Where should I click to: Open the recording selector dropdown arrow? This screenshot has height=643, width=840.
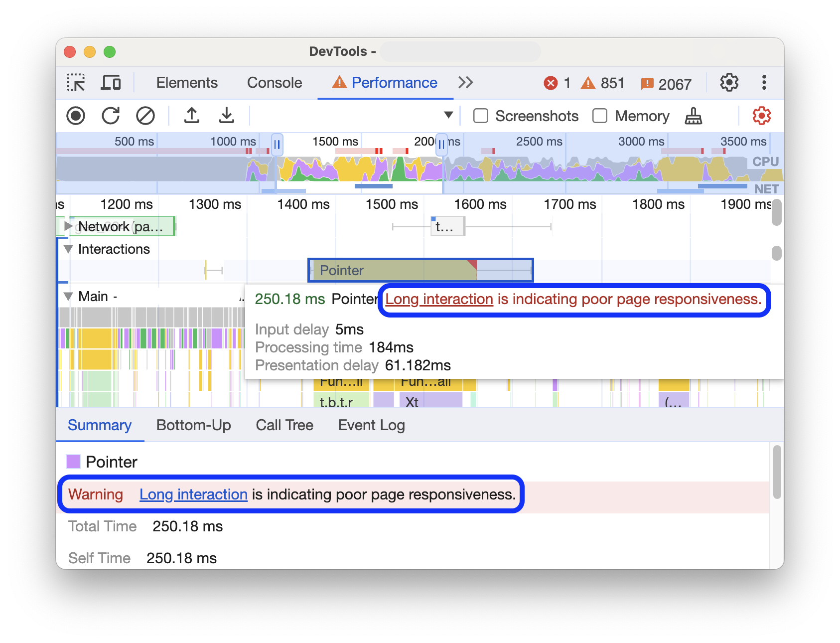448,115
